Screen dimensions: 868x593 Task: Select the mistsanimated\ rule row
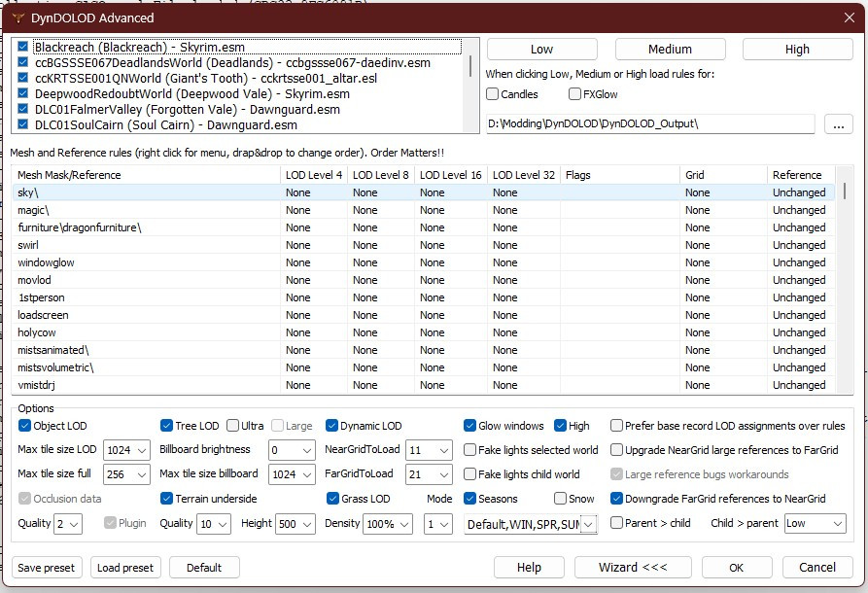(424, 351)
